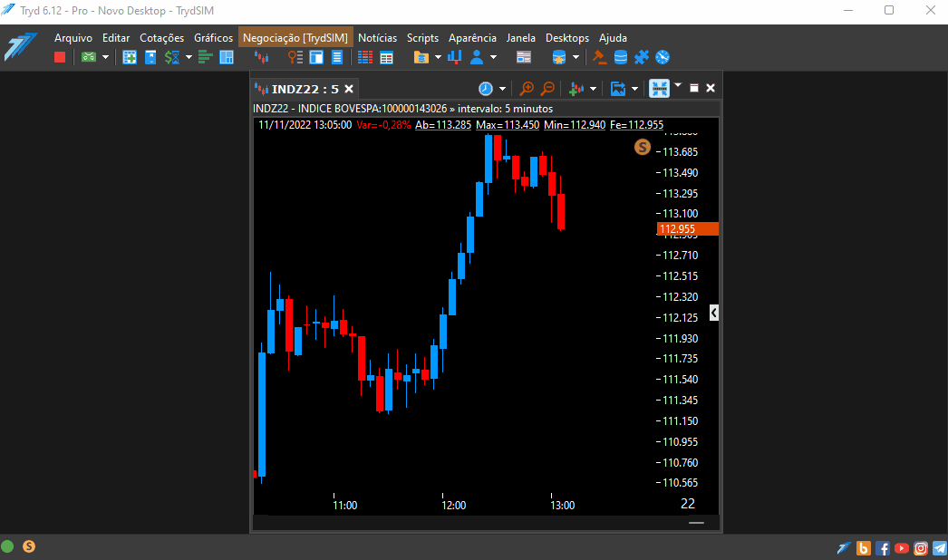Click the blue database icon in toolbar
The width and height of the screenshot is (948, 560).
point(620,57)
